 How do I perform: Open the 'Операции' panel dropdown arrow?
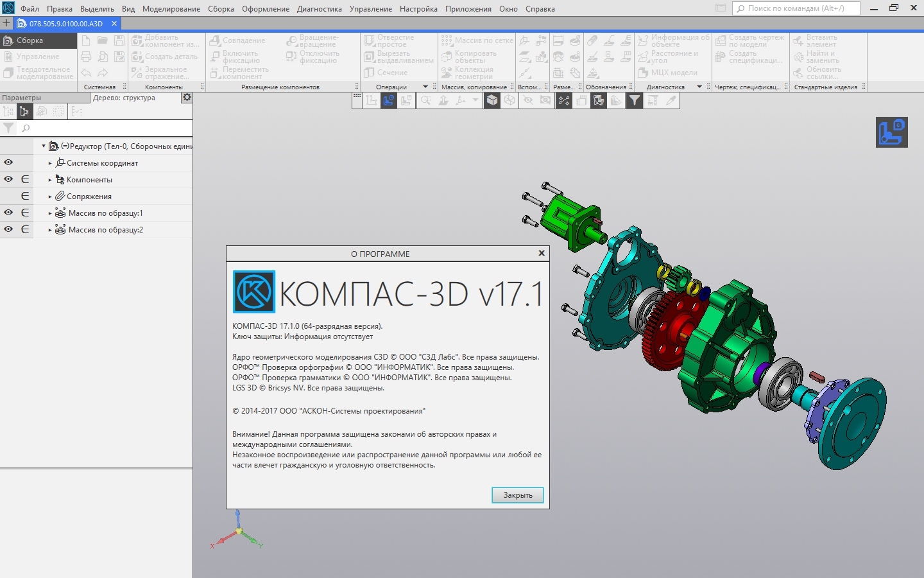coord(425,87)
